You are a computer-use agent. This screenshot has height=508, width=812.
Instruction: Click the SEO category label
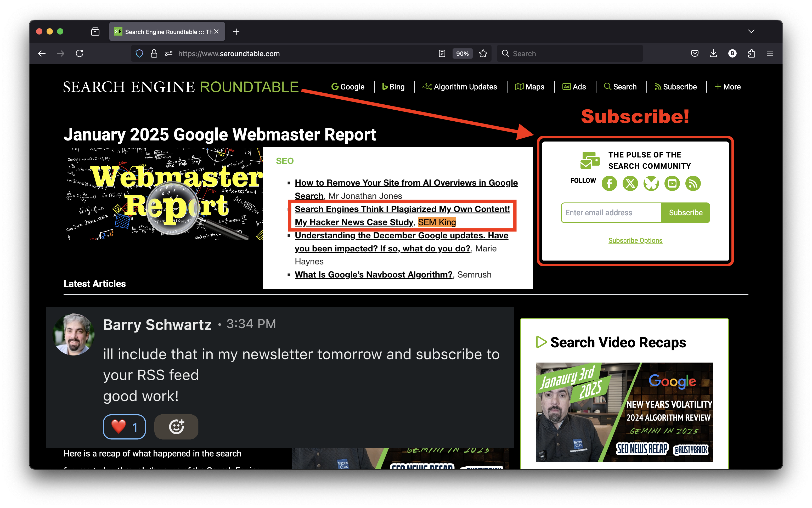285,161
